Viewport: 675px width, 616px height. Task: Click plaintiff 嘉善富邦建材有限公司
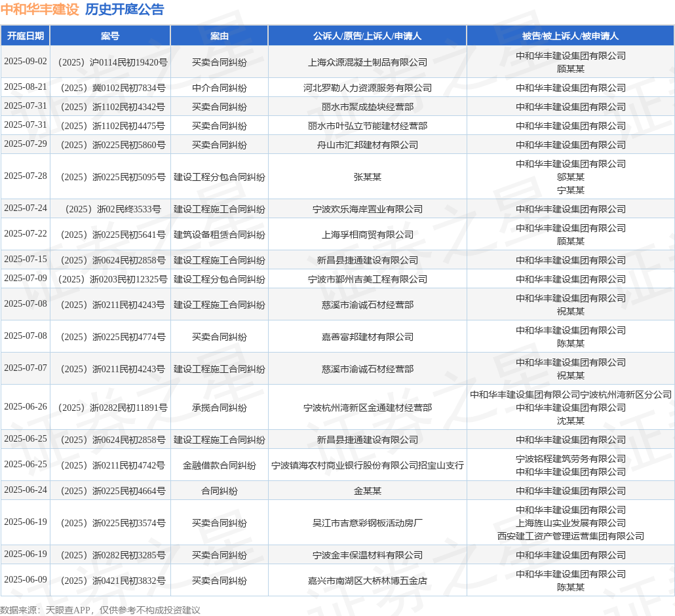367,337
